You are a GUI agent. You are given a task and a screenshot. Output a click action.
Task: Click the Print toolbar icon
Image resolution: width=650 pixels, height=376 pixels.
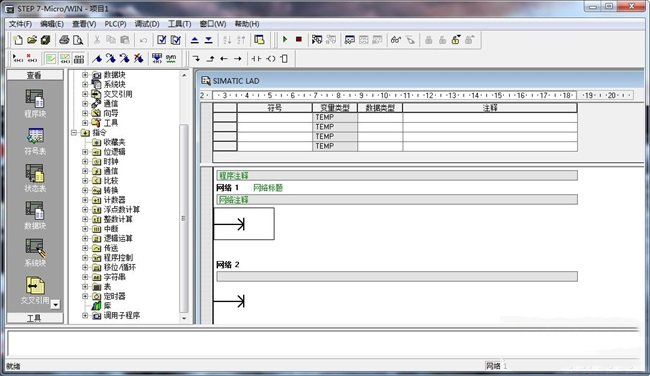tap(64, 40)
